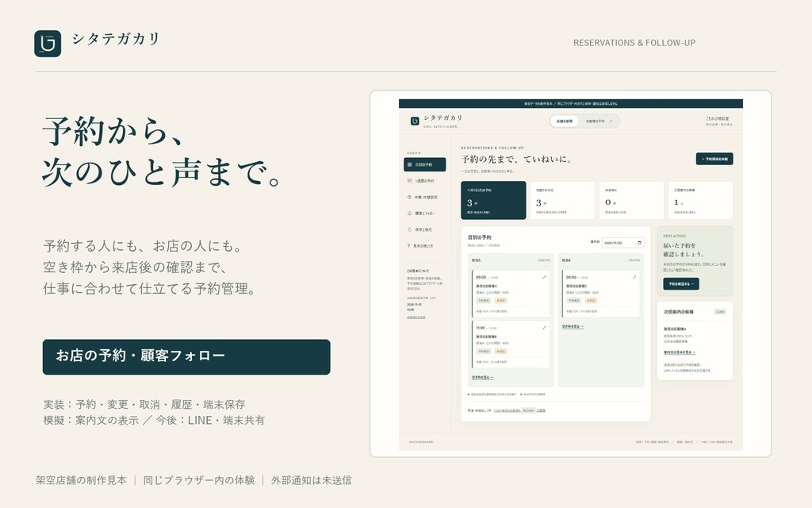Click the 担当B column header

pos(566,260)
